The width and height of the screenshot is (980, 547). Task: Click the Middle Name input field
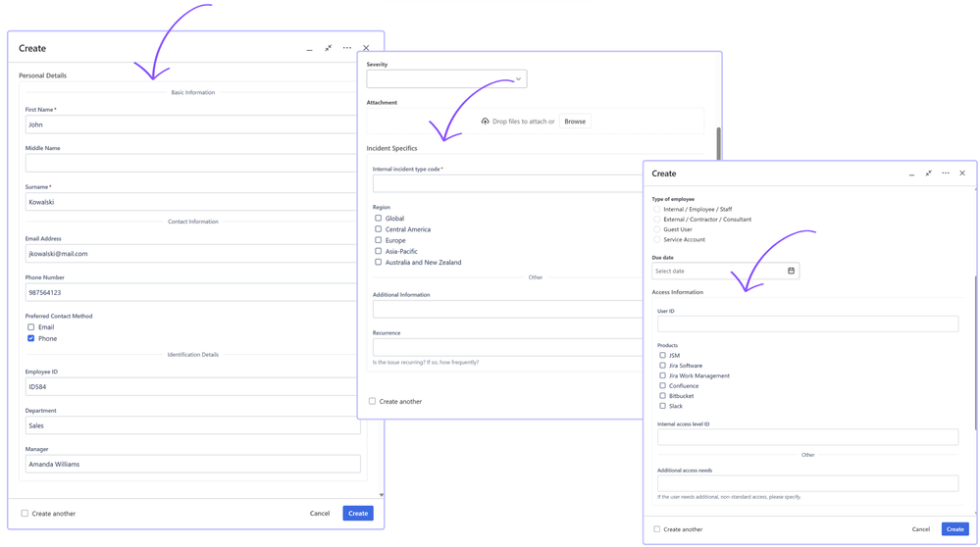[x=191, y=163]
